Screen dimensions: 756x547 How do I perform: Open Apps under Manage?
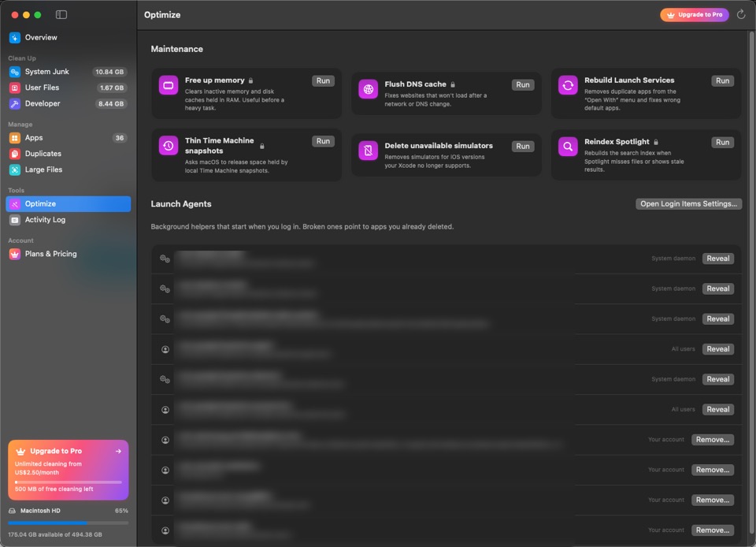point(69,137)
